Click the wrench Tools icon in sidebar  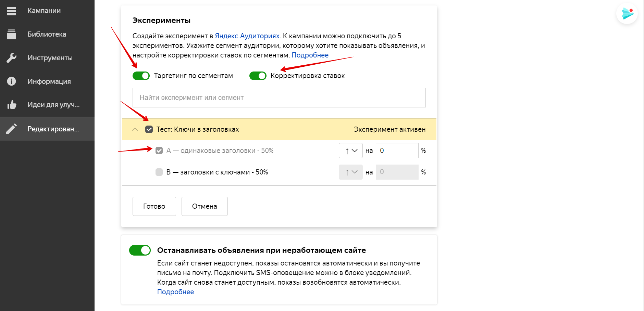[x=11, y=58]
